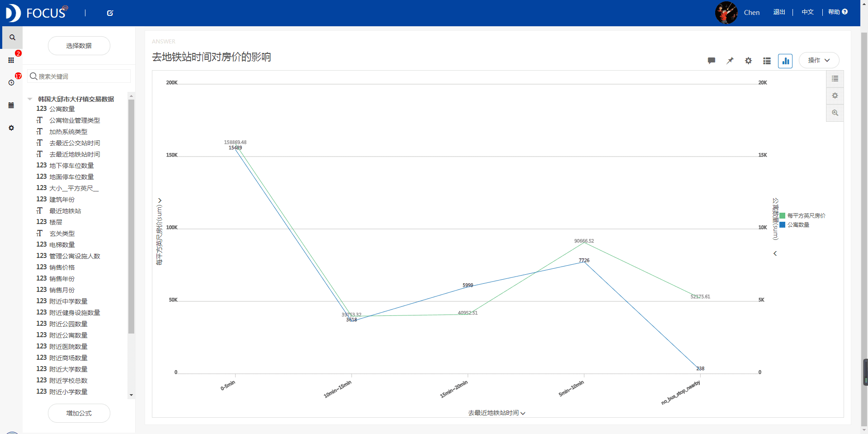Open the data table icon in sidebar
Screen dimensions: 868x434
point(11,105)
